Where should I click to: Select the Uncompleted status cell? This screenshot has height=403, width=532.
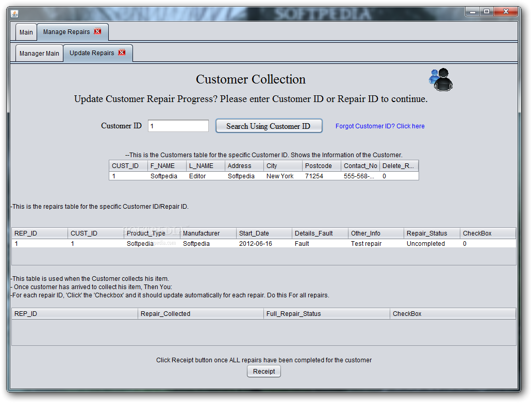pyautogui.click(x=432, y=243)
